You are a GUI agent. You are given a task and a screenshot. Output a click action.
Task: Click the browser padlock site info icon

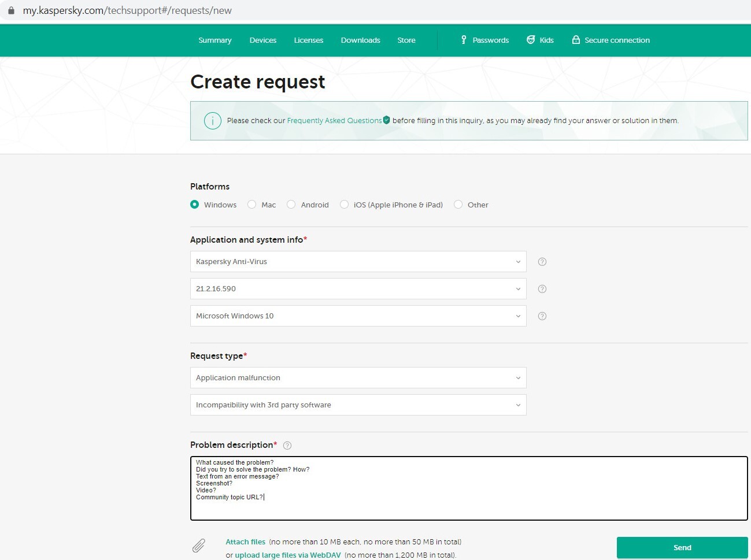[11, 10]
